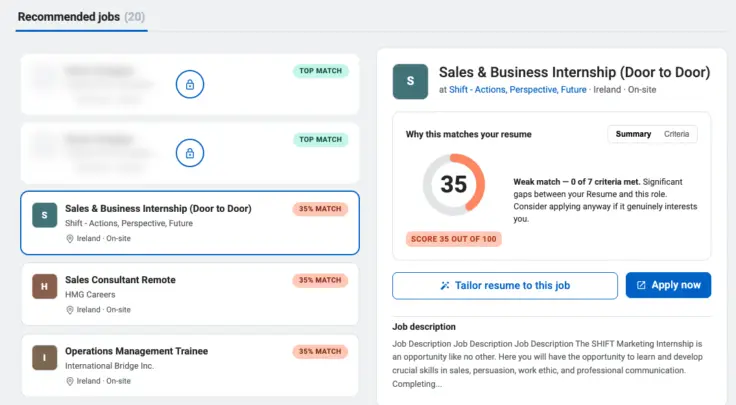Click location pin on Sales & Business Internship card
Viewport: 736px width, 405px height.
[x=70, y=238]
